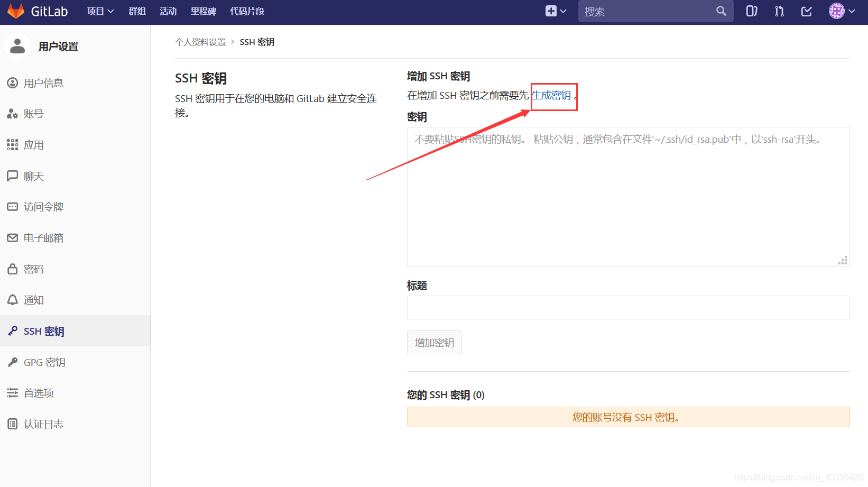Click the 聊天 sidebar entry
The width and height of the screenshot is (868, 487).
(x=75, y=176)
